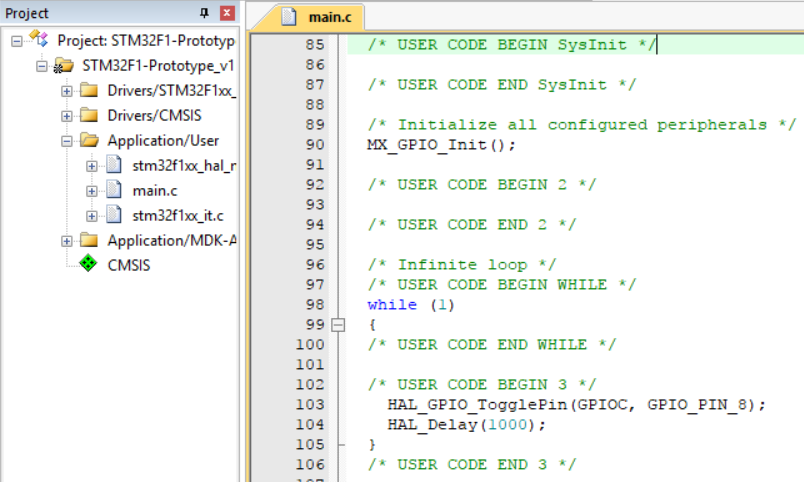Viewport: 804px width, 482px height.
Task: Click the stm32f1xx_hal_r file icon
Action: [x=114, y=165]
